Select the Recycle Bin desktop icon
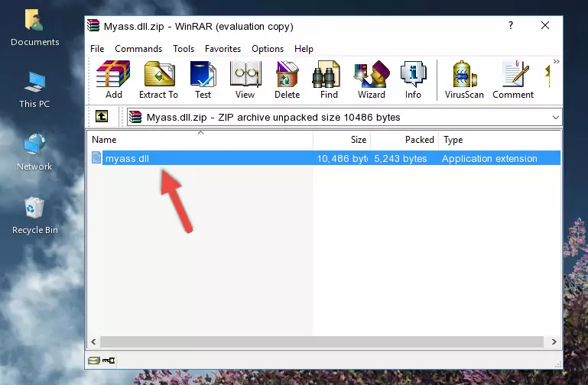 click(x=34, y=215)
